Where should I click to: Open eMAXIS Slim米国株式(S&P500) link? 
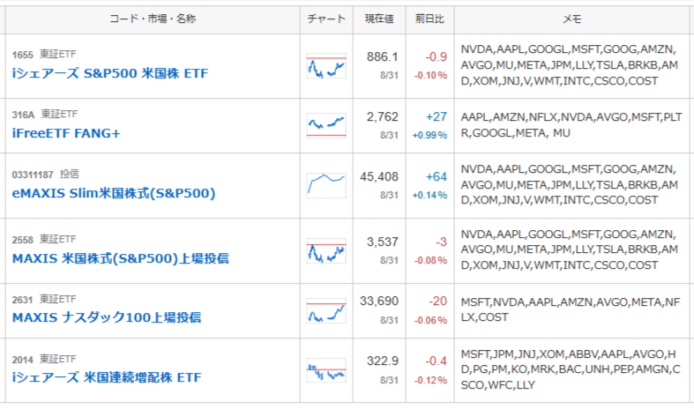[x=114, y=193]
